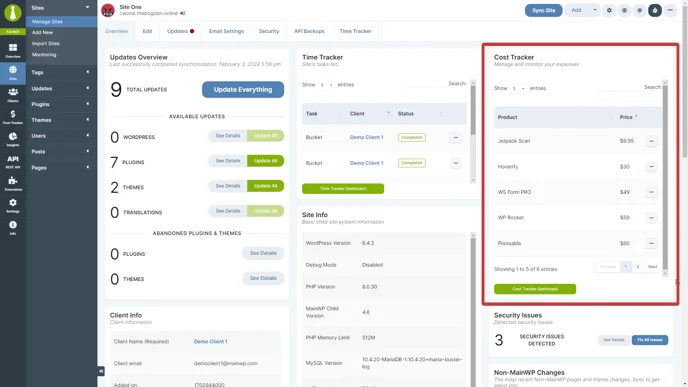Collapse the Sites menu header
This screenshot has height=387, width=688.
(x=61, y=8)
